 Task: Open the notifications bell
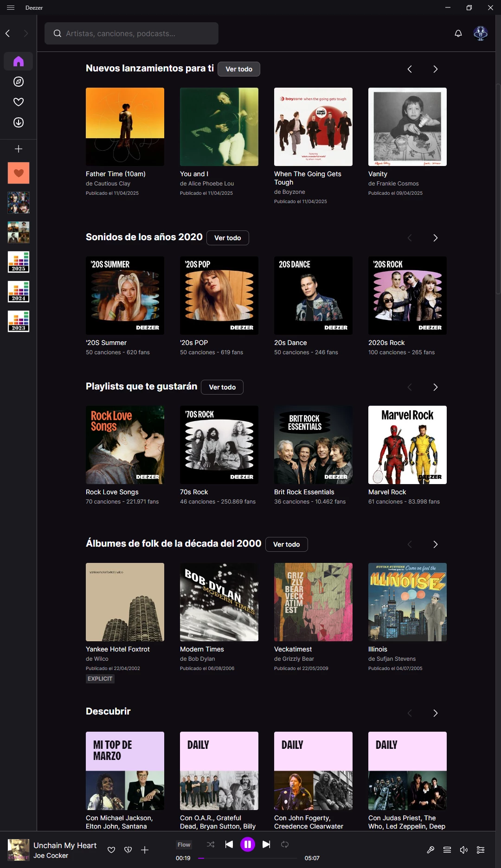click(x=458, y=33)
